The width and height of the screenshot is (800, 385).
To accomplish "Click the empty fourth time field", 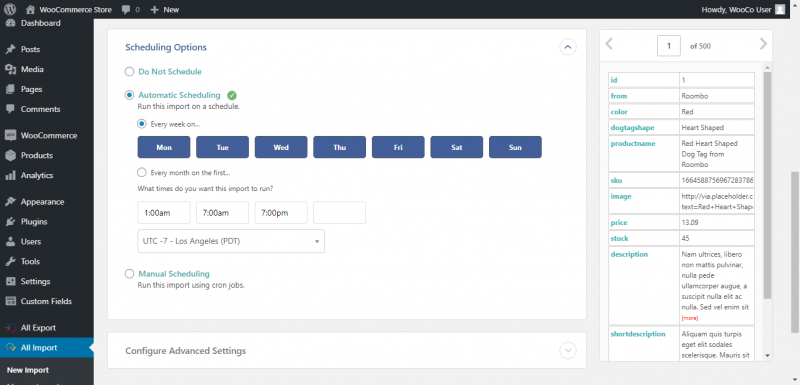I will (339, 213).
